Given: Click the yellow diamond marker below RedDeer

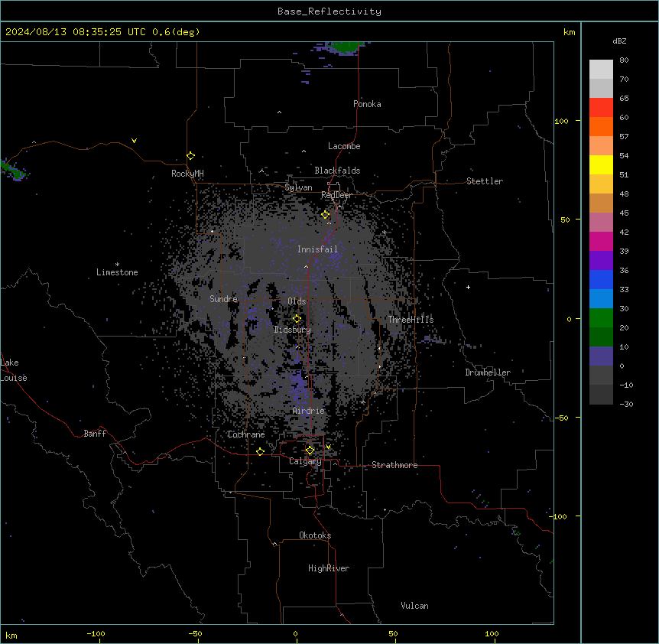Looking at the screenshot, I should [325, 215].
